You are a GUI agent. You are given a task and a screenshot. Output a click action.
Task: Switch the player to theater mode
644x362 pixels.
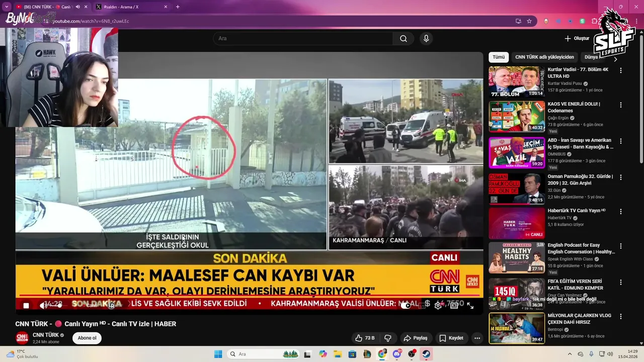(454, 305)
